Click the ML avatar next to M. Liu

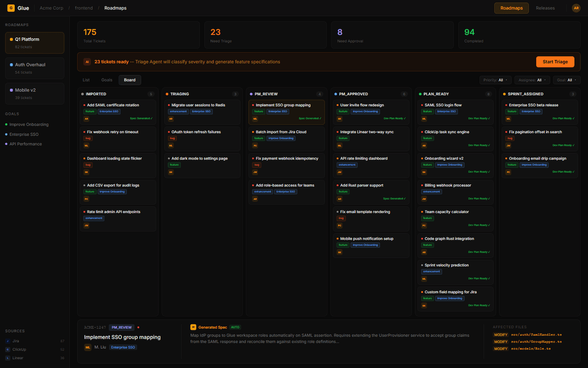click(88, 347)
